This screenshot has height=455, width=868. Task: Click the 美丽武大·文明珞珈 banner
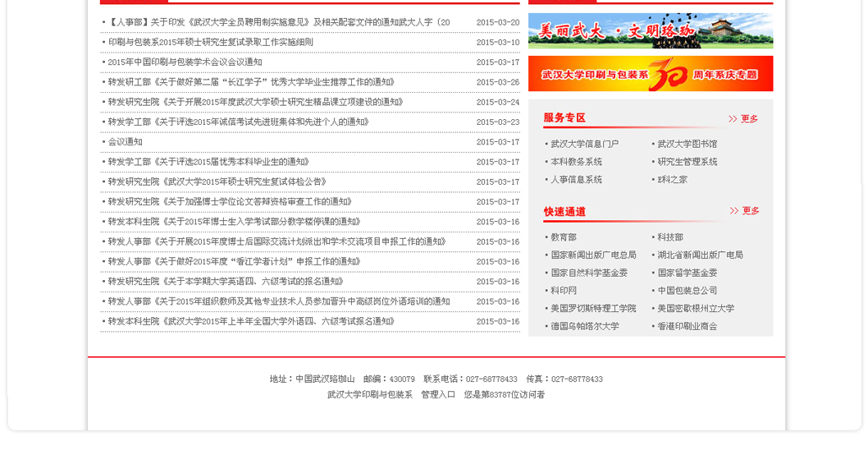coord(651,31)
